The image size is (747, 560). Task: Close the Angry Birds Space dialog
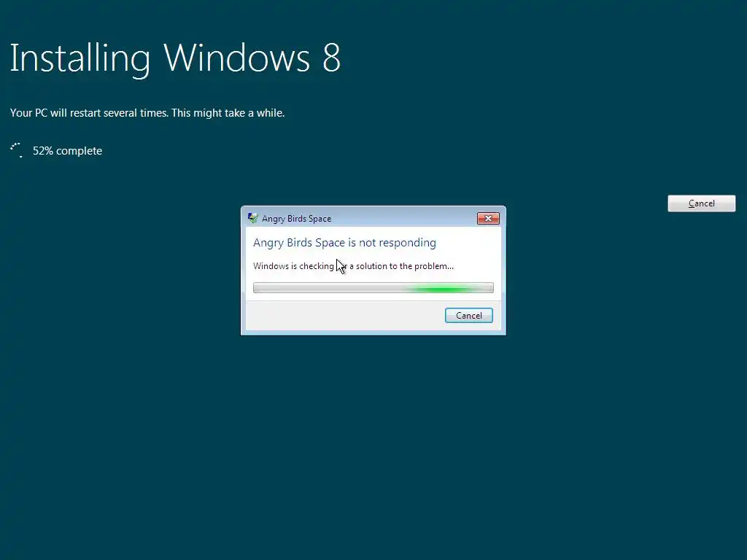[488, 218]
